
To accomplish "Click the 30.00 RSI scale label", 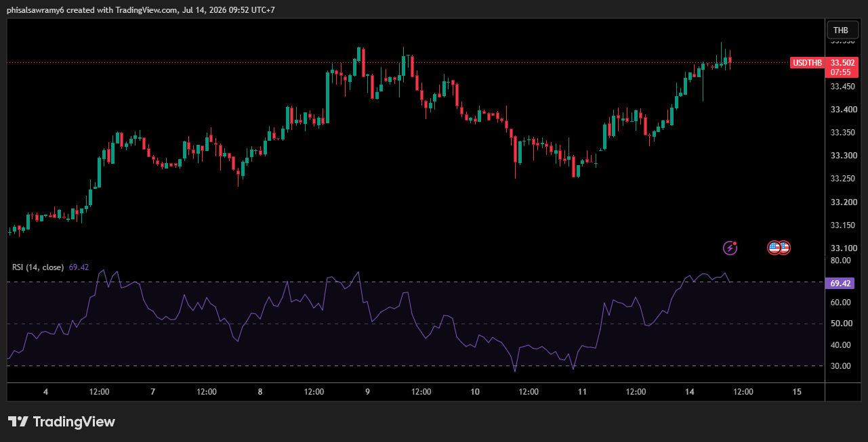I will click(x=840, y=366).
